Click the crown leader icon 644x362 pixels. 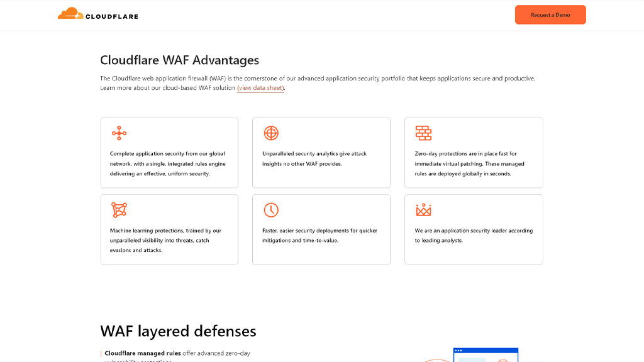click(x=423, y=210)
